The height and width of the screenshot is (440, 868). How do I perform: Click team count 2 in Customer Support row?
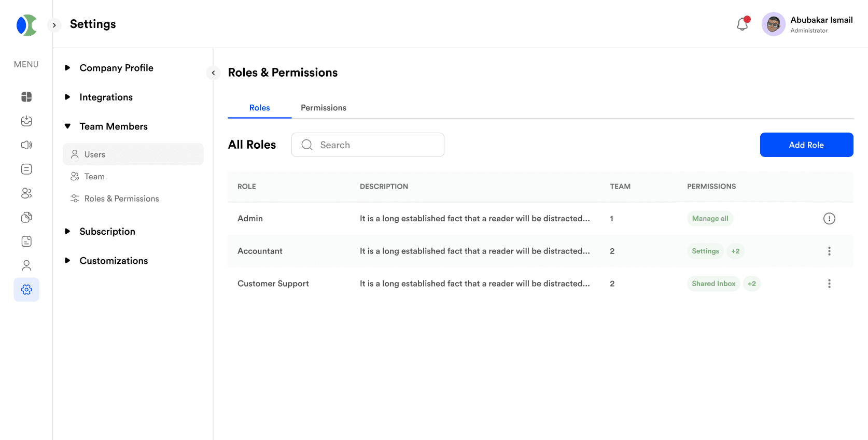pos(612,284)
